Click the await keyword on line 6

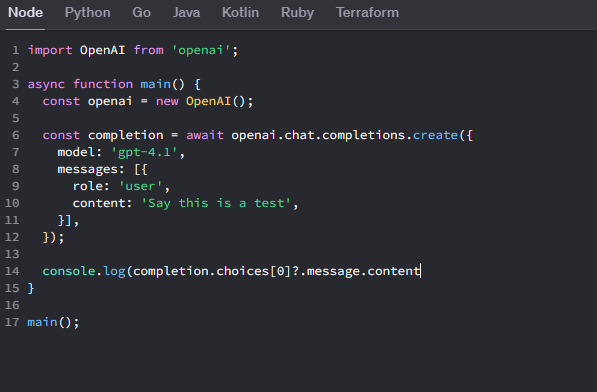click(x=205, y=135)
